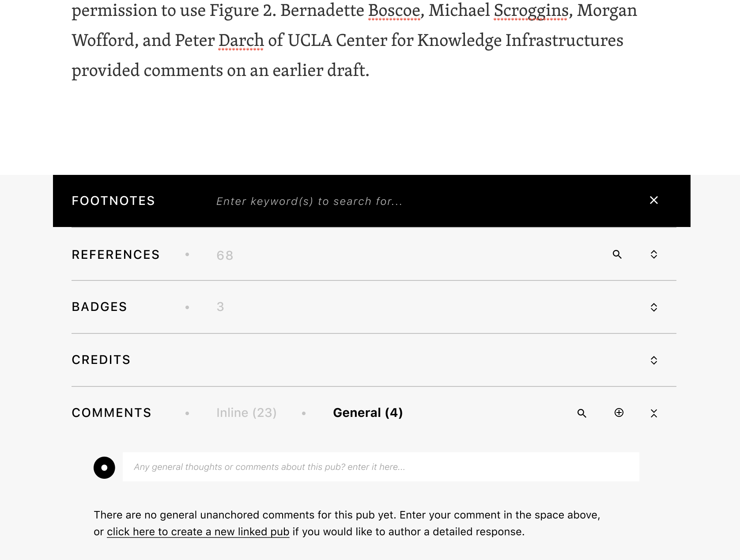This screenshot has height=560, width=740.
Task: Open the BADGES section header
Action: (x=99, y=306)
